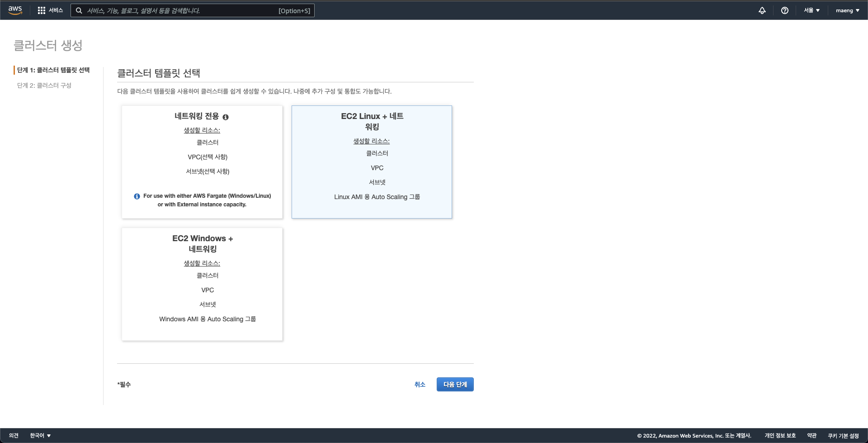
Task: Select the EC2 Linux + 네트워킹 template
Action: [x=372, y=162]
